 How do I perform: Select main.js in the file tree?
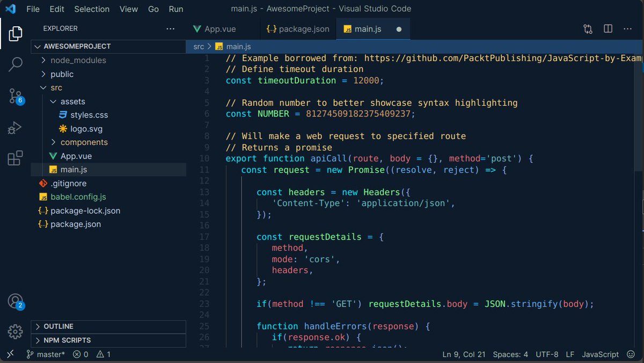point(108,170)
